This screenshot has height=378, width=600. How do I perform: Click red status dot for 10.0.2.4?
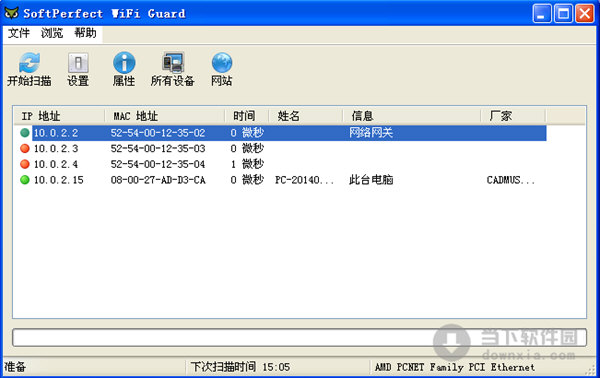[x=25, y=164]
